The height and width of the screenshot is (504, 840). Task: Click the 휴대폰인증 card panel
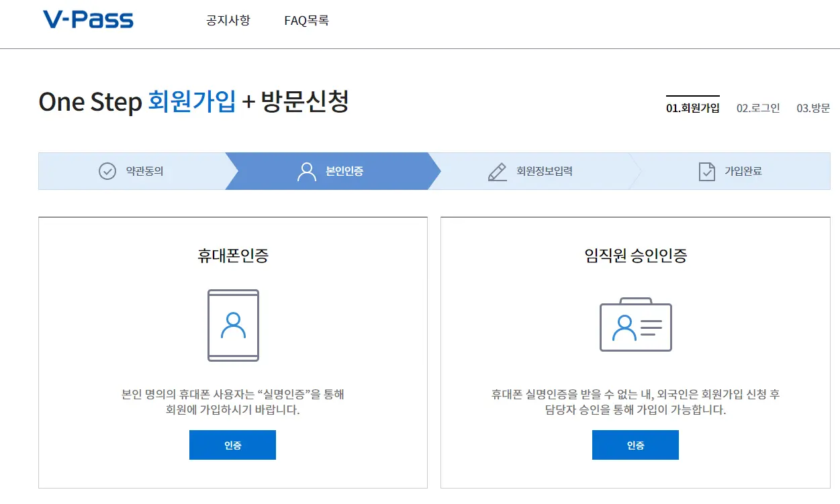tap(232, 352)
